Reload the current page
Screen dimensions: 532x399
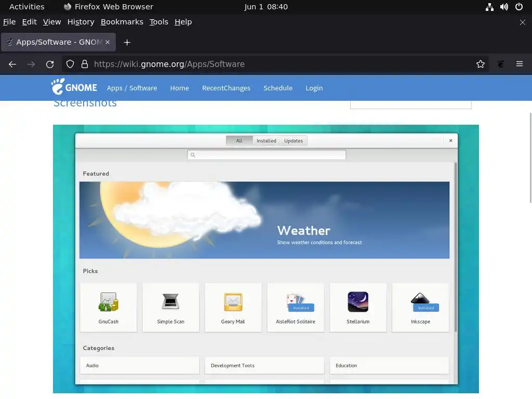click(x=50, y=64)
